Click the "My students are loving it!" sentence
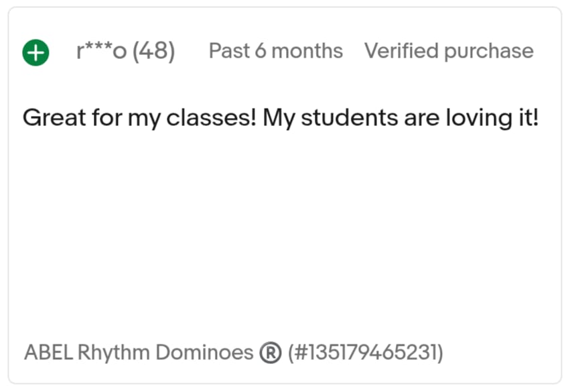 click(401, 119)
